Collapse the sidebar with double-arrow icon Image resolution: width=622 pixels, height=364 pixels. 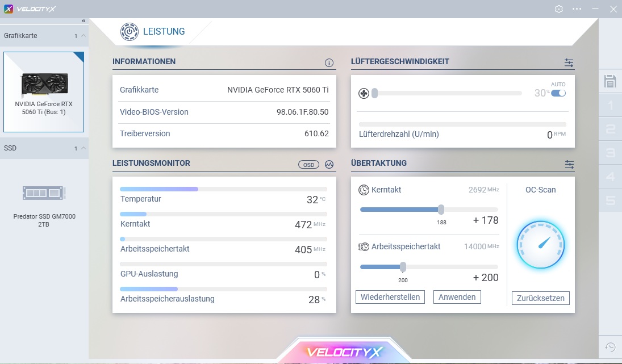pos(84,20)
